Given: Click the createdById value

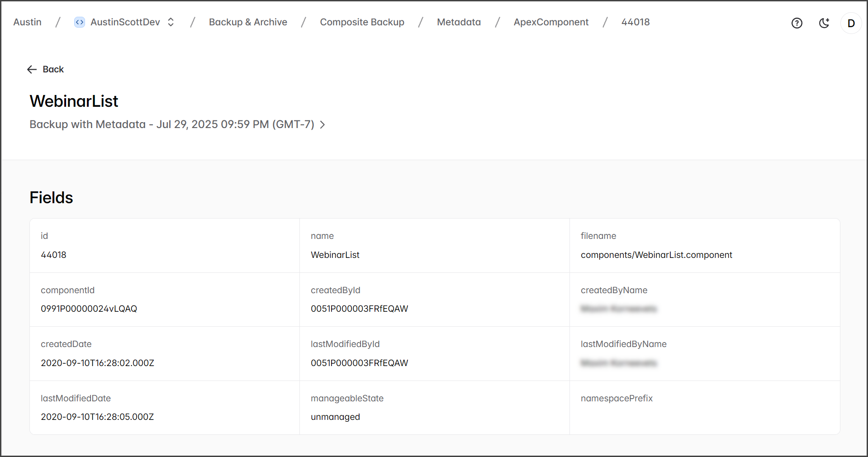Looking at the screenshot, I should point(359,309).
